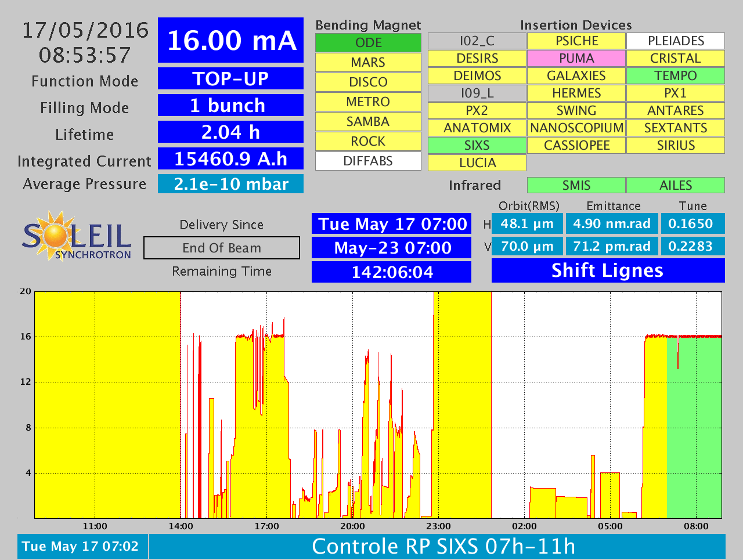743x560 pixels.
Task: Select the MARS beamline indicator
Action: (x=368, y=63)
